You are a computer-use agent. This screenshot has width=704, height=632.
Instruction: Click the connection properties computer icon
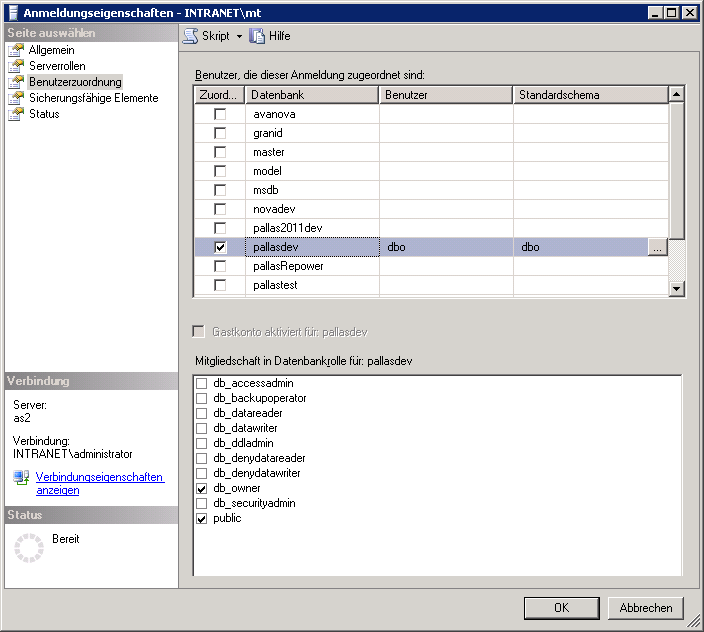[21, 477]
